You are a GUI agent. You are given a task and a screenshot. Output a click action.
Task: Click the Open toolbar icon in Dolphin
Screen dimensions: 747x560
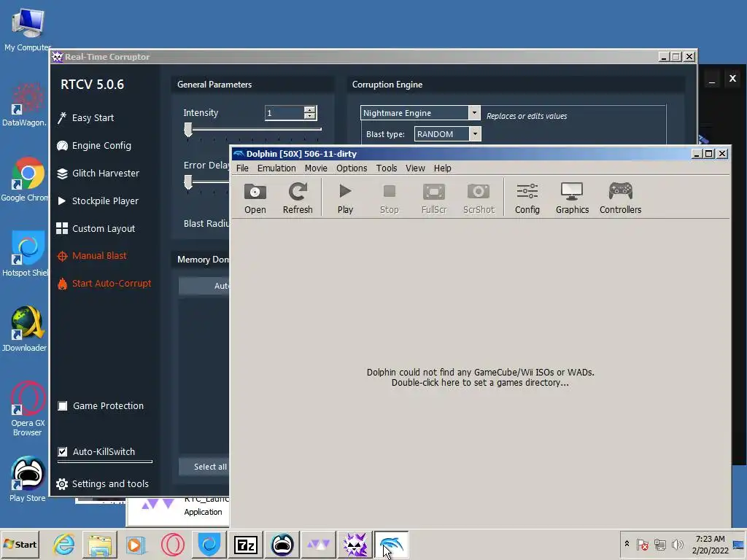click(x=255, y=198)
